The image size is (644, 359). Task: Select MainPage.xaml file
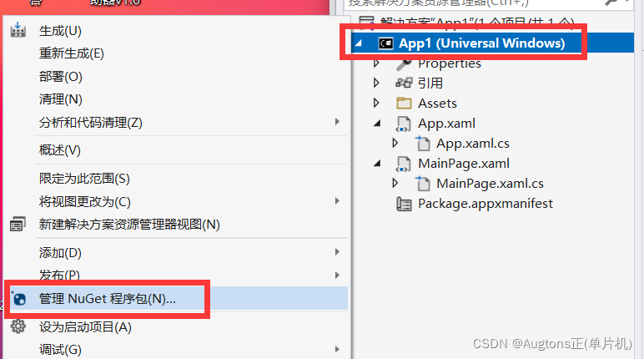(x=464, y=164)
